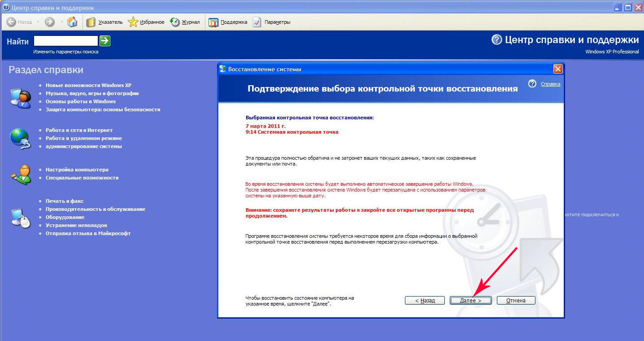Viewport: 644px width, 341px height.
Task: Open Работа в сети и Интернет topic
Action: click(x=79, y=130)
